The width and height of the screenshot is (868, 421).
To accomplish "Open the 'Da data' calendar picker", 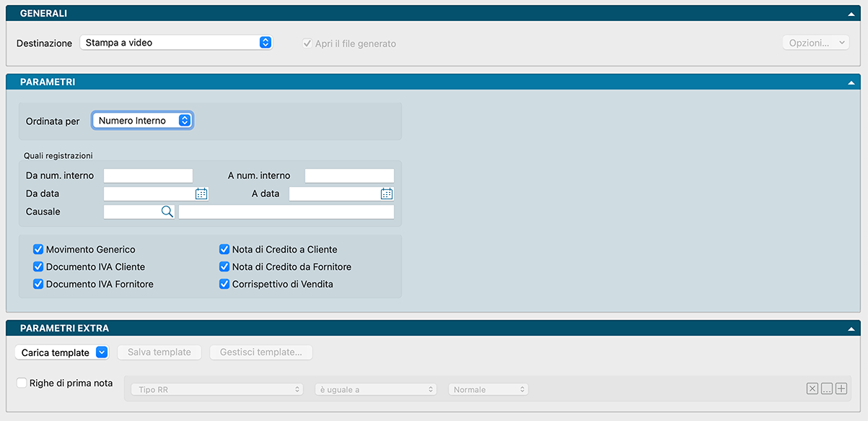I will click(201, 194).
